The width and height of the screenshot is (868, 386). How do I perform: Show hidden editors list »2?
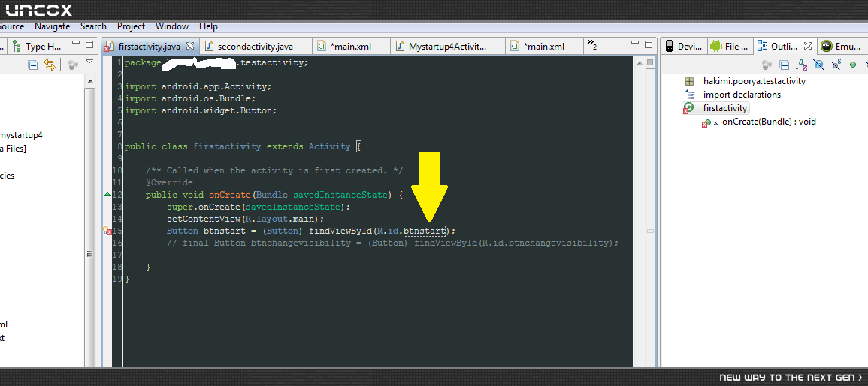pos(591,44)
